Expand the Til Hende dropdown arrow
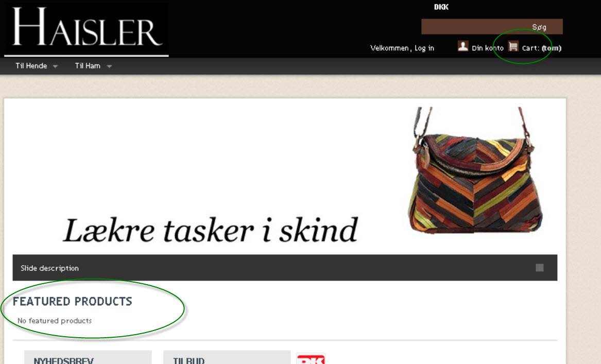Image resolution: width=601 pixels, height=364 pixels. click(x=55, y=66)
